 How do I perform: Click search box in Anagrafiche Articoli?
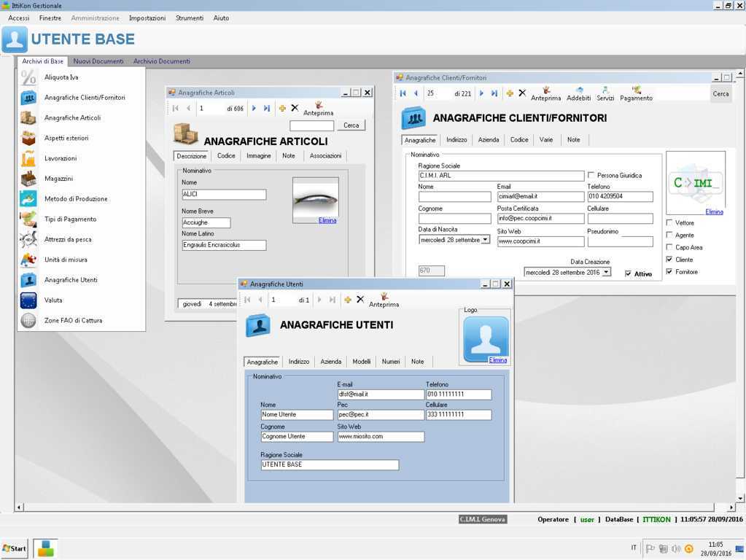click(x=311, y=125)
